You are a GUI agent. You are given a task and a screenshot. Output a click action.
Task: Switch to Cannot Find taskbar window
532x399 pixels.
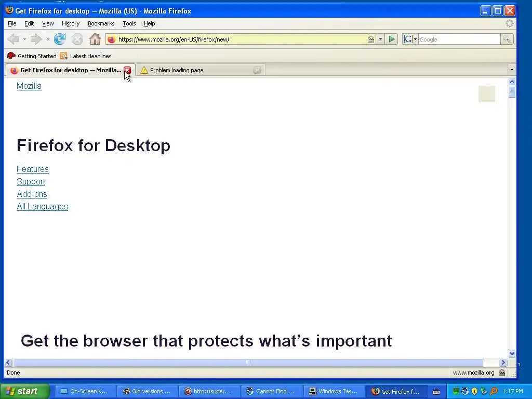(271, 391)
